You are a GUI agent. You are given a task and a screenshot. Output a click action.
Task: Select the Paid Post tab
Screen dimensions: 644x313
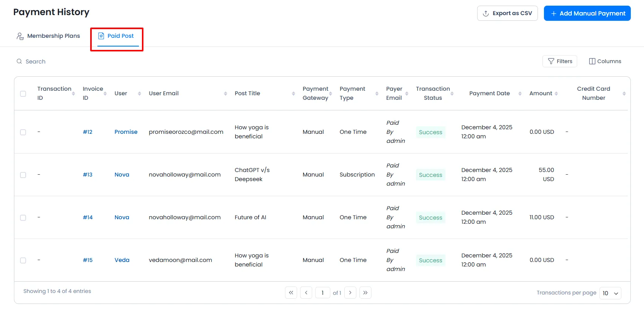116,36
